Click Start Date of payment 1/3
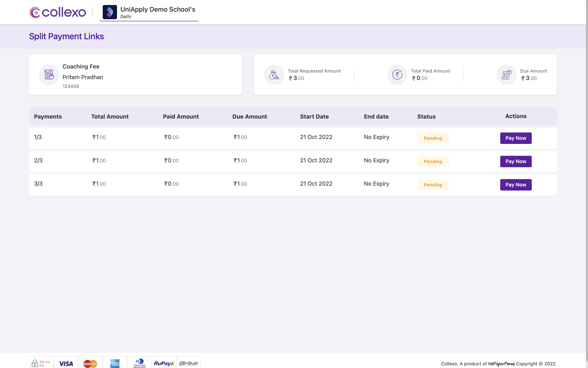The image size is (588, 368). [316, 137]
